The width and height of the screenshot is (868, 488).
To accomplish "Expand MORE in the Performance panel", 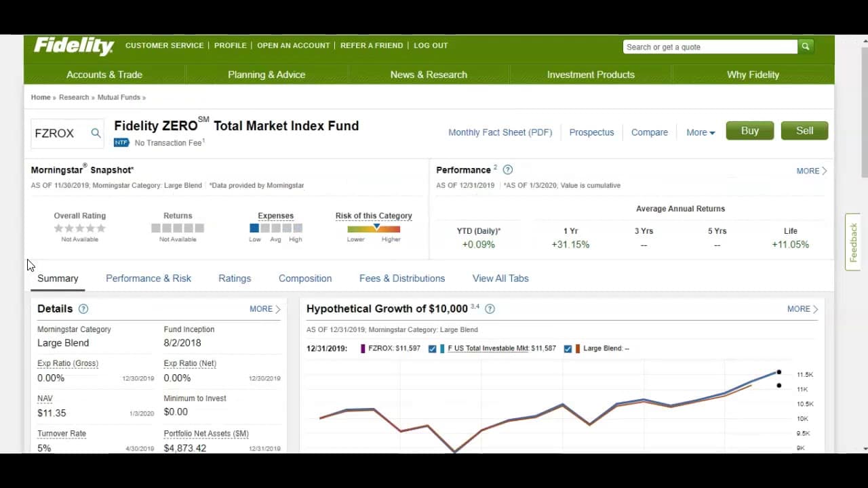I will point(812,171).
